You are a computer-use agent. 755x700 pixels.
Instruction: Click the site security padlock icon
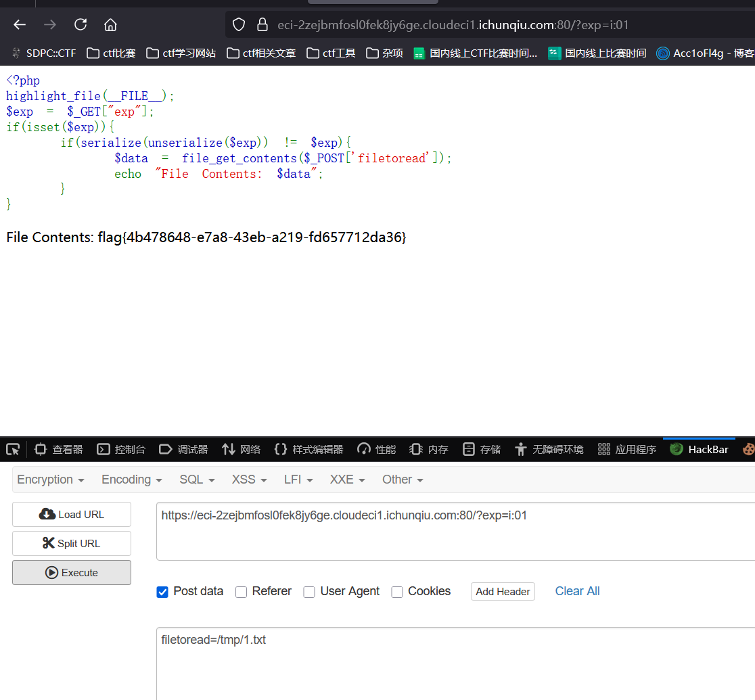262,24
